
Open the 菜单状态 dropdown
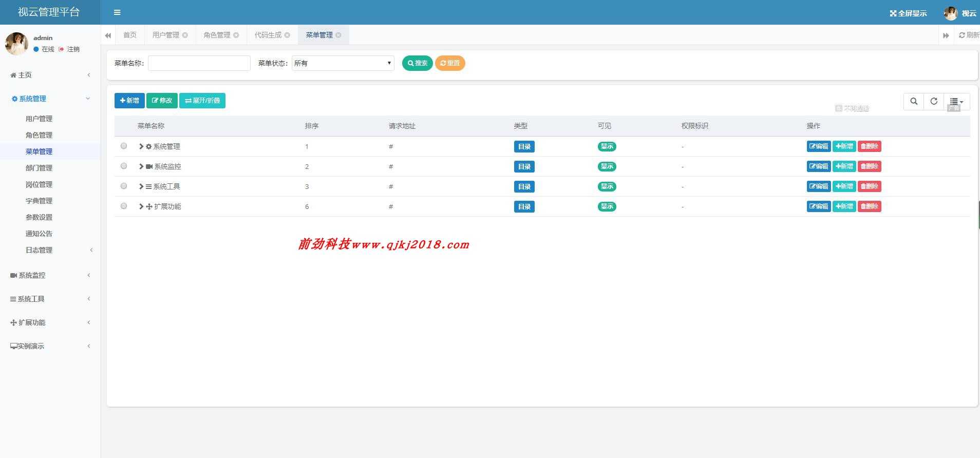pos(343,63)
